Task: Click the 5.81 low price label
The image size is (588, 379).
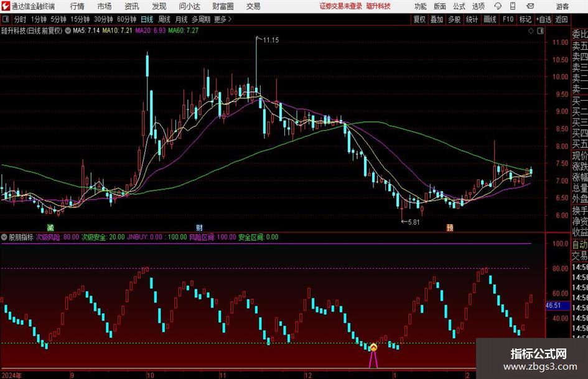Action: pyautogui.click(x=413, y=222)
